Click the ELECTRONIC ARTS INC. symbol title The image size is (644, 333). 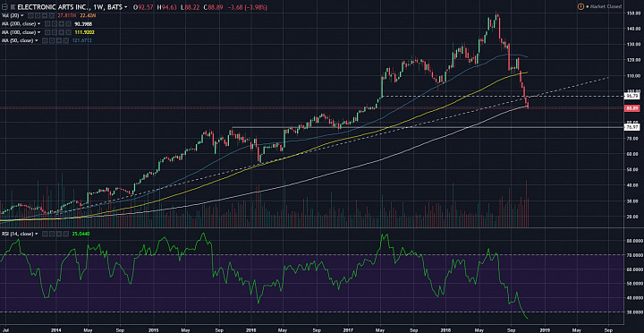[x=54, y=7]
